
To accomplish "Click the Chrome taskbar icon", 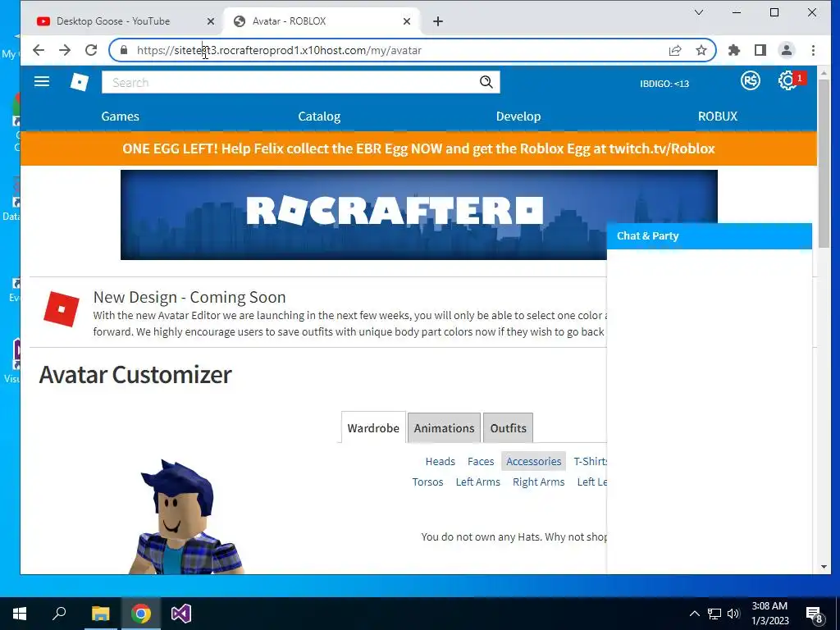I will 141,614.
